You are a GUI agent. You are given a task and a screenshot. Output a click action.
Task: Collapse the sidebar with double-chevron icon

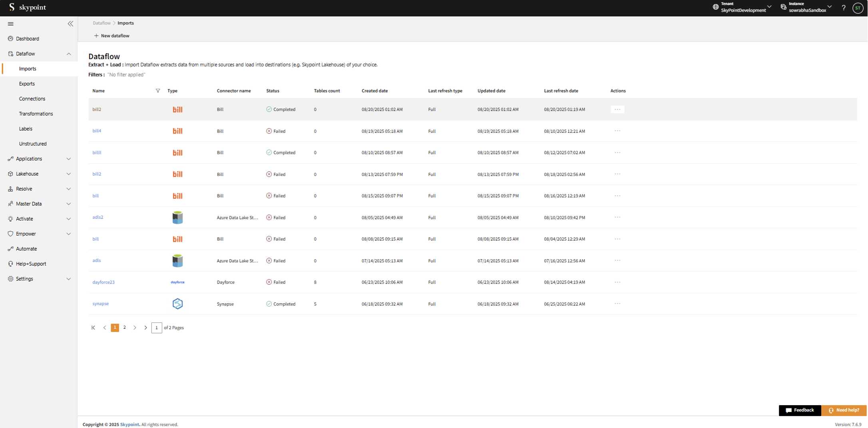tap(70, 24)
